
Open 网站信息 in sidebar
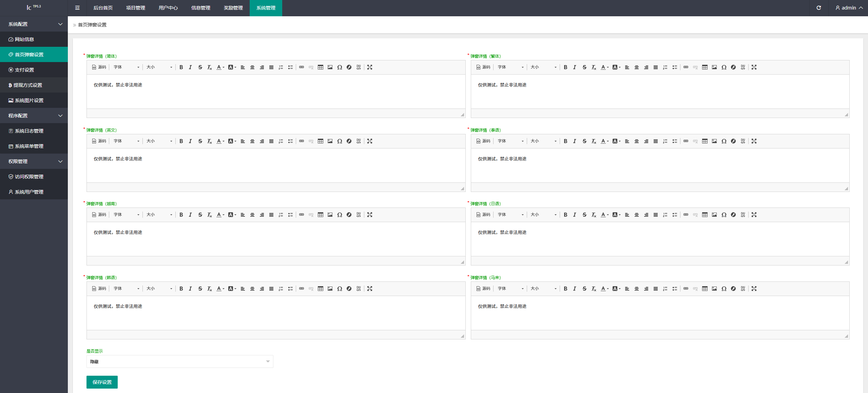tap(34, 39)
